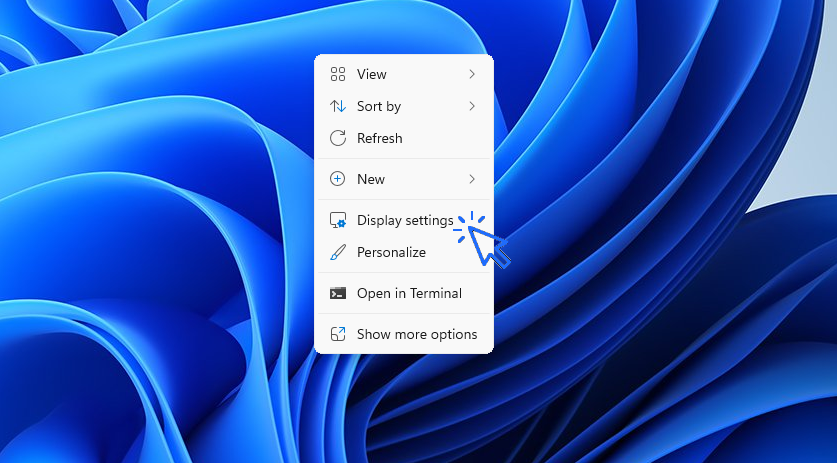
Task: Select Open in Terminal
Action: 409,293
